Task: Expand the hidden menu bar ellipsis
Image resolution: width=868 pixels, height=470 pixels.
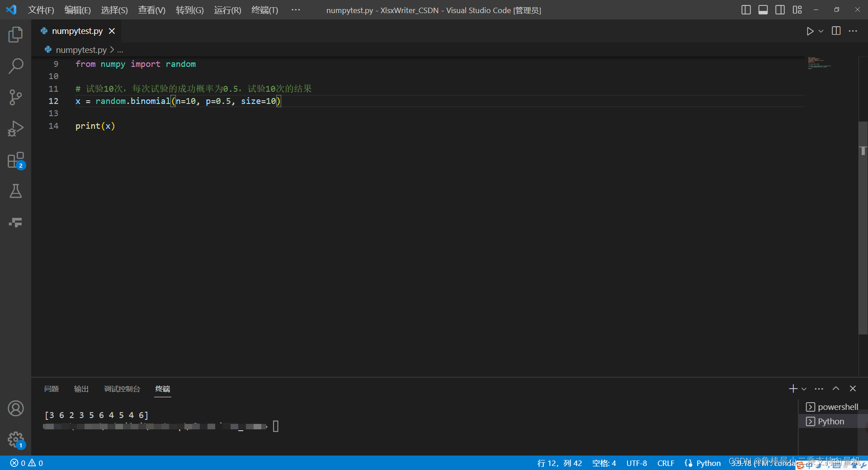Action: tap(296, 10)
